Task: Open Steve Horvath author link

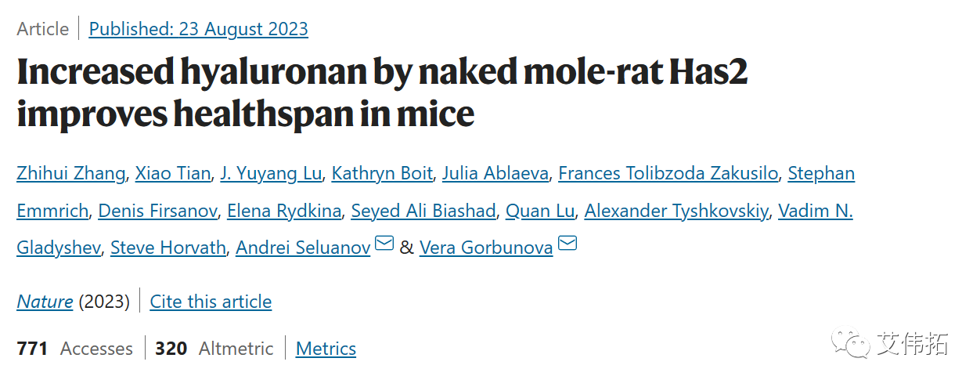Action: (x=168, y=248)
